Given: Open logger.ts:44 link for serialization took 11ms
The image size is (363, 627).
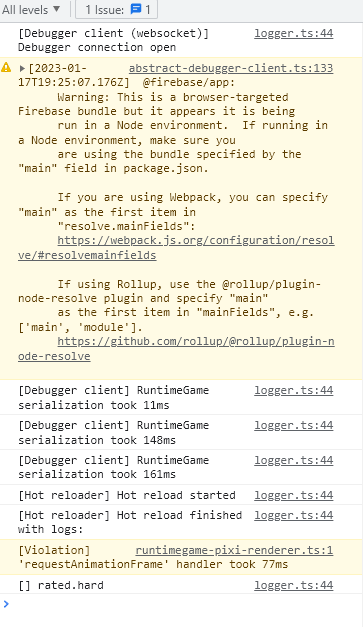Looking at the screenshot, I should click(x=293, y=390).
